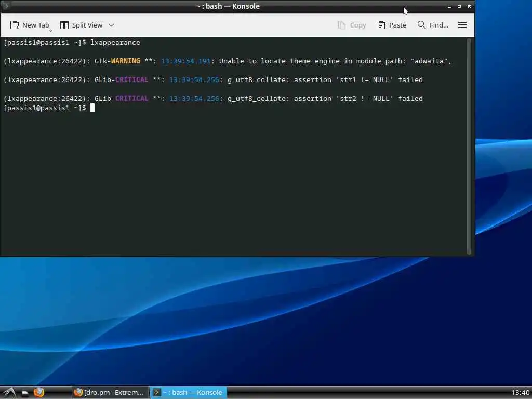
Task: Open a New Tab in Konsole
Action: [x=30, y=25]
